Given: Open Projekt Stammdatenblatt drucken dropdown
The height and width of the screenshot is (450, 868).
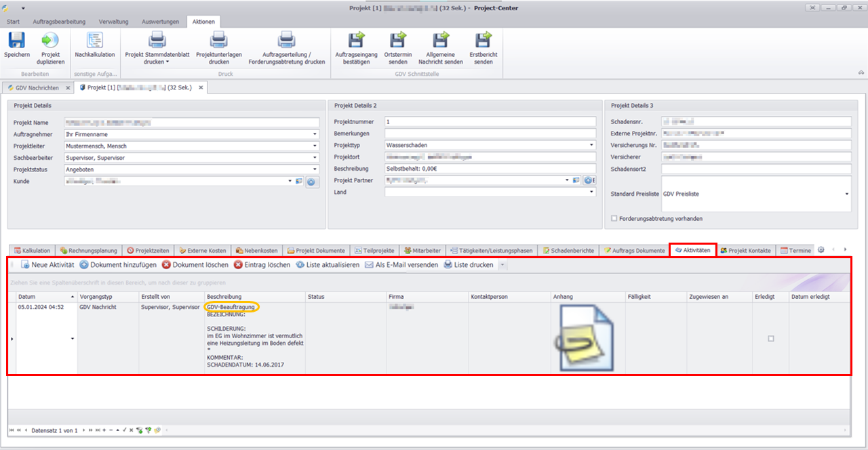Looking at the screenshot, I should click(167, 62).
